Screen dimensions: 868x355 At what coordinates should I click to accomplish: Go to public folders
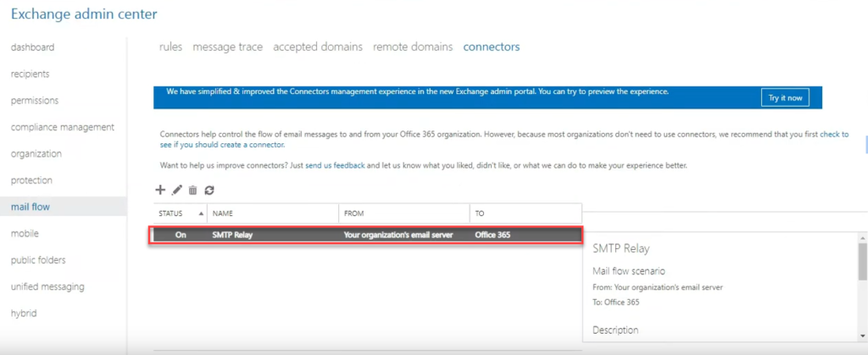click(38, 260)
